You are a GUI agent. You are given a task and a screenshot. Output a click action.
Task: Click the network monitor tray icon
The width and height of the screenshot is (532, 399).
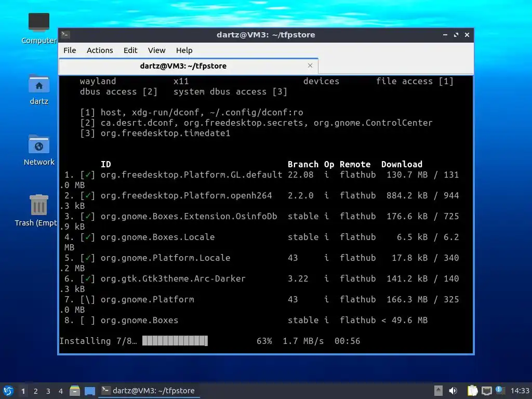[486, 391]
